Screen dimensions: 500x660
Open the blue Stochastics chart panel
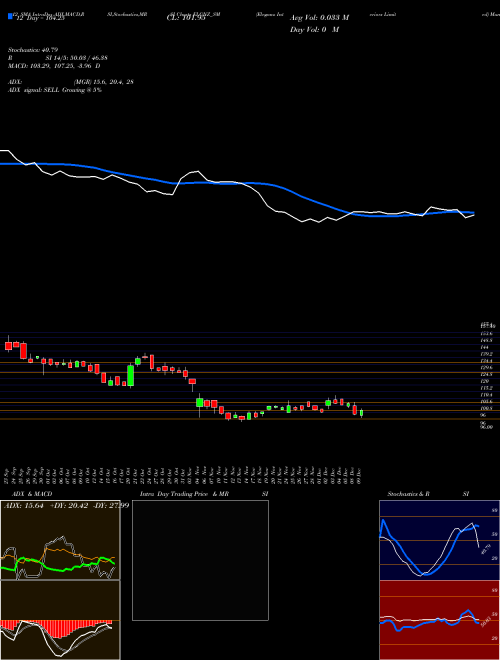439,540
